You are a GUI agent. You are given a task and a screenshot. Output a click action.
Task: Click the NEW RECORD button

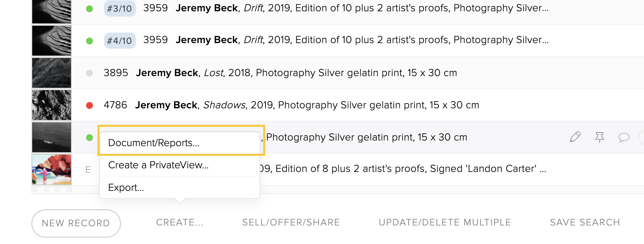[x=76, y=223]
